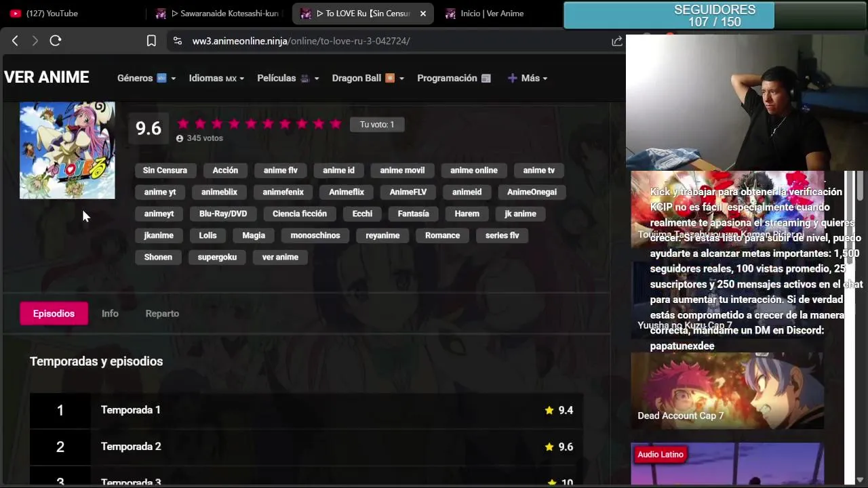This screenshot has width=868, height=488.
Task: Click the Shonen genre tag
Action: click(158, 257)
